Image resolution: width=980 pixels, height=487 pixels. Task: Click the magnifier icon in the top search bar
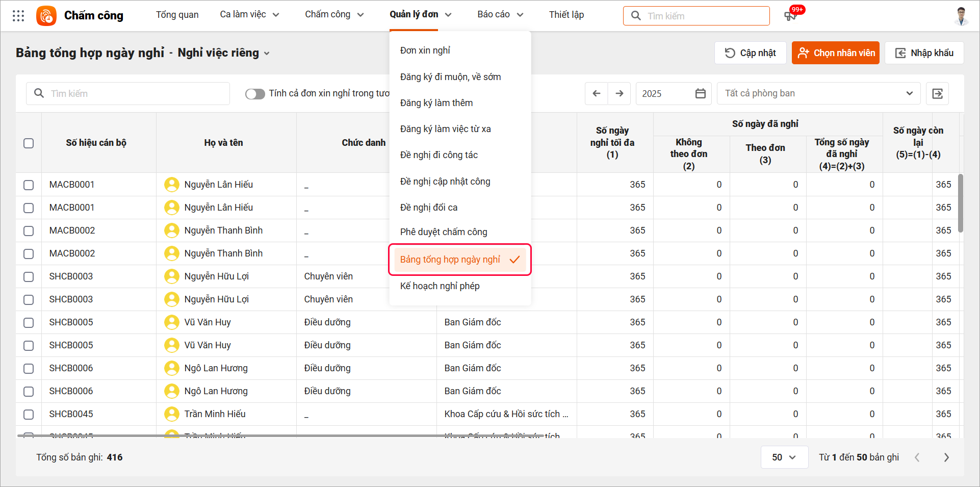pyautogui.click(x=636, y=16)
